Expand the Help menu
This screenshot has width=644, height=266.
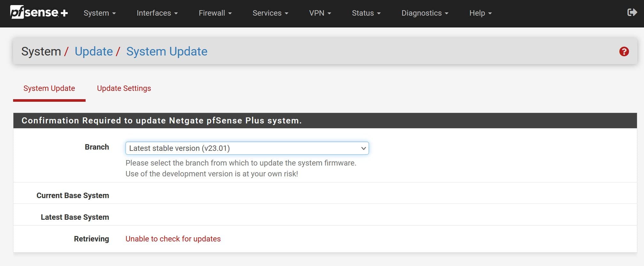tap(480, 13)
